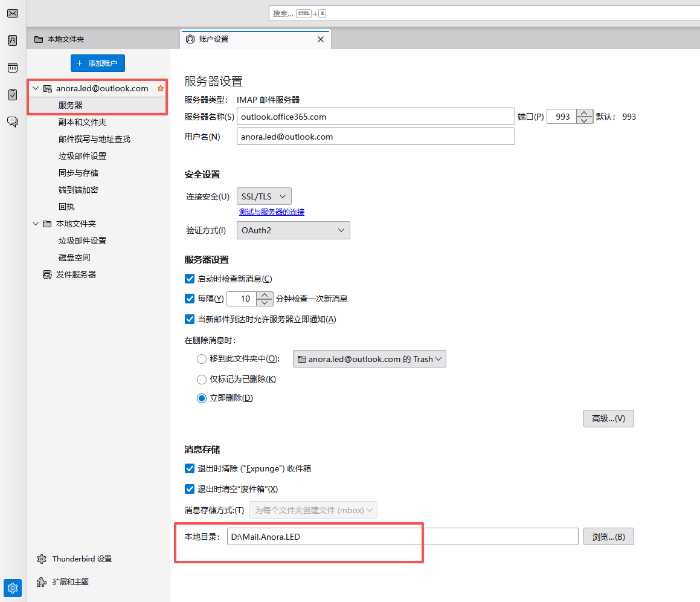Decrease the port number with down arrow
The image size is (700, 602).
coord(584,120)
